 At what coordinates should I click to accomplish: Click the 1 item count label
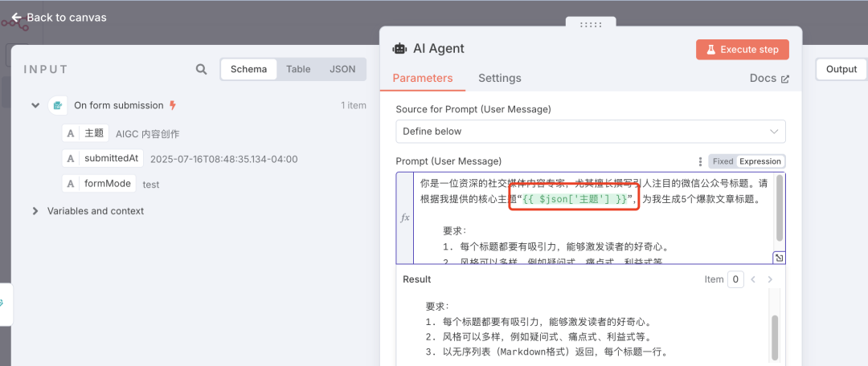(x=353, y=105)
